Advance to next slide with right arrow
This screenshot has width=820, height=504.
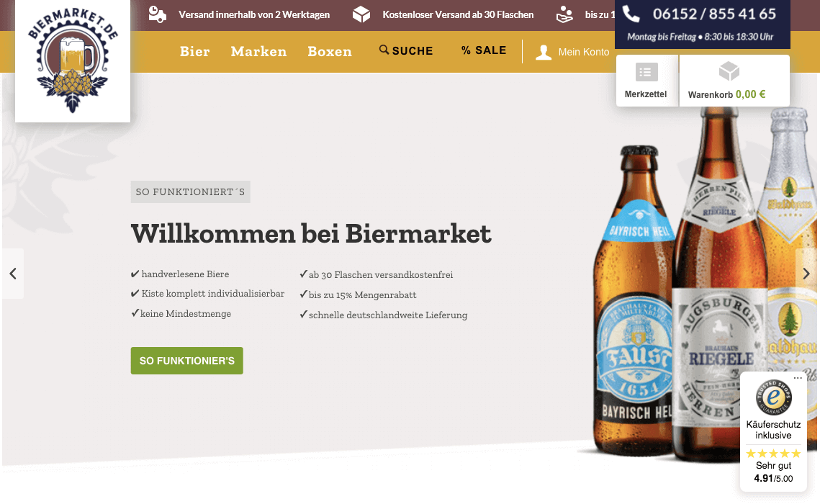(x=806, y=274)
